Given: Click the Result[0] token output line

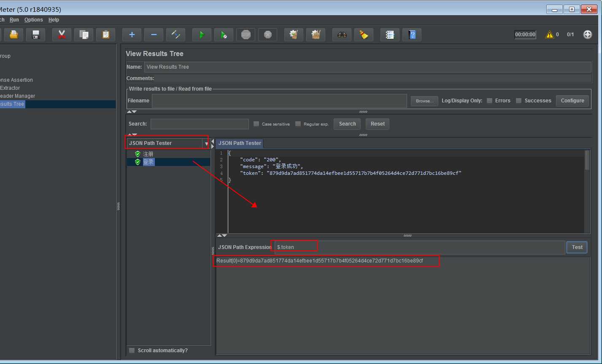Looking at the screenshot, I should (320, 261).
